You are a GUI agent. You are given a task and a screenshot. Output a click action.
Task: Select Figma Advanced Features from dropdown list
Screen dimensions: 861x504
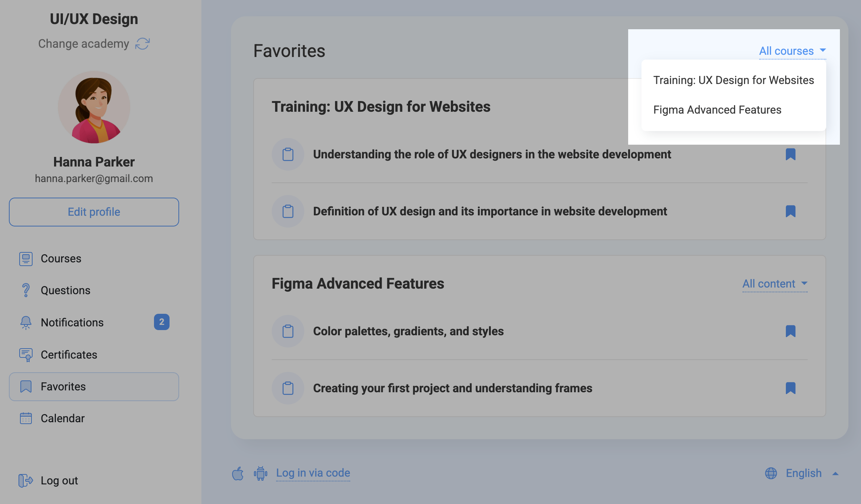[x=717, y=110]
